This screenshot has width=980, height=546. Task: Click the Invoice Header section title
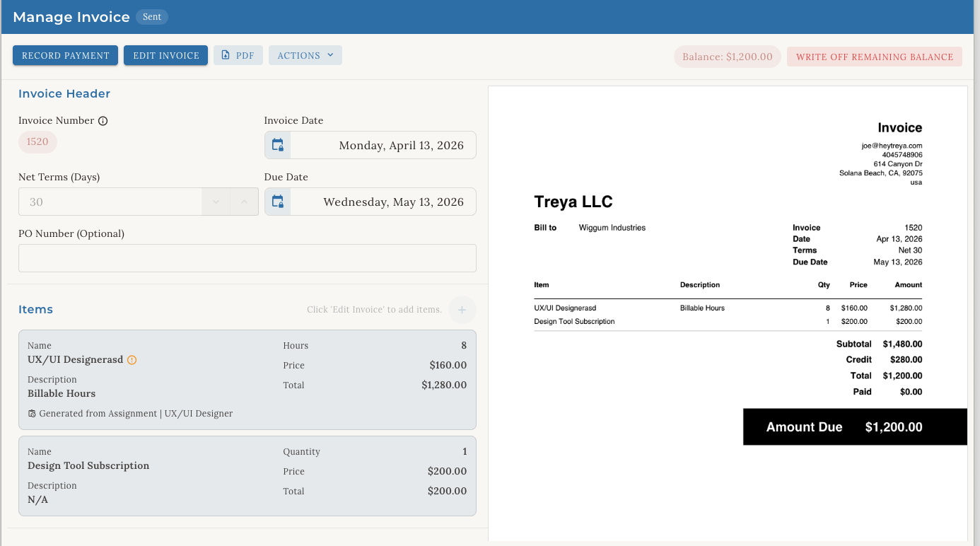click(x=64, y=93)
